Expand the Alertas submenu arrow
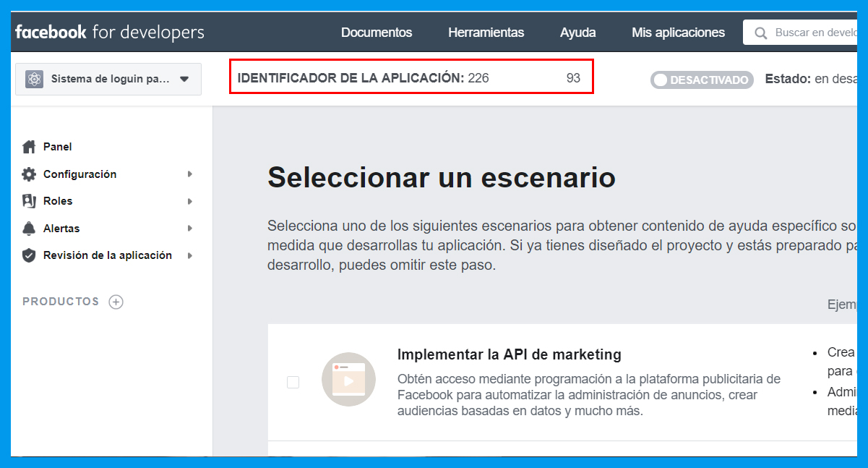 pyautogui.click(x=190, y=229)
